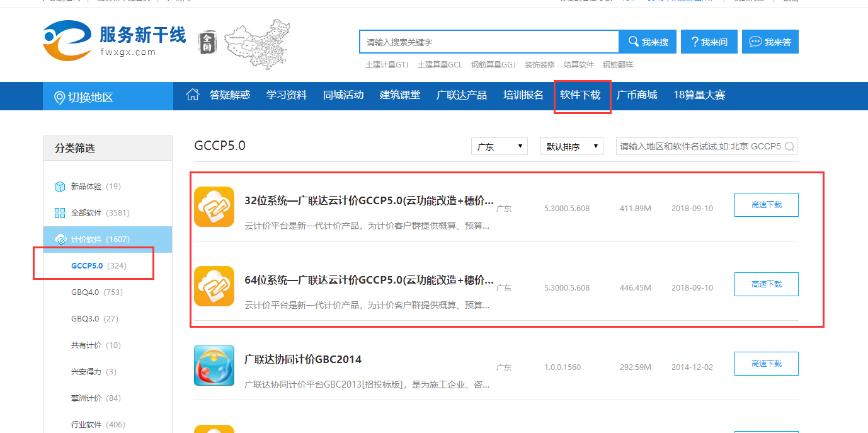Click the question mark icon in 我来问
This screenshot has height=433, width=868.
(695, 42)
